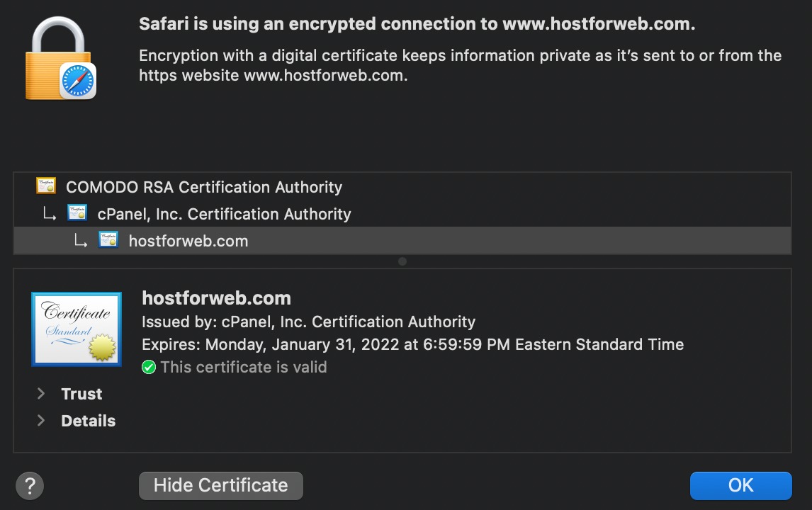Screen dimensions: 812x510
Task: Click the padlock Safari icon
Action: 60,58
